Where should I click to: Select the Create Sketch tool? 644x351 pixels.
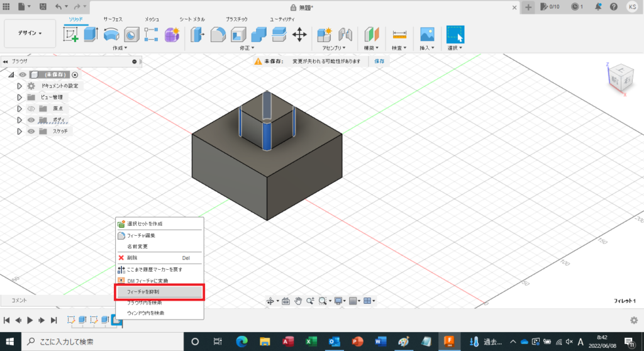[x=70, y=35]
